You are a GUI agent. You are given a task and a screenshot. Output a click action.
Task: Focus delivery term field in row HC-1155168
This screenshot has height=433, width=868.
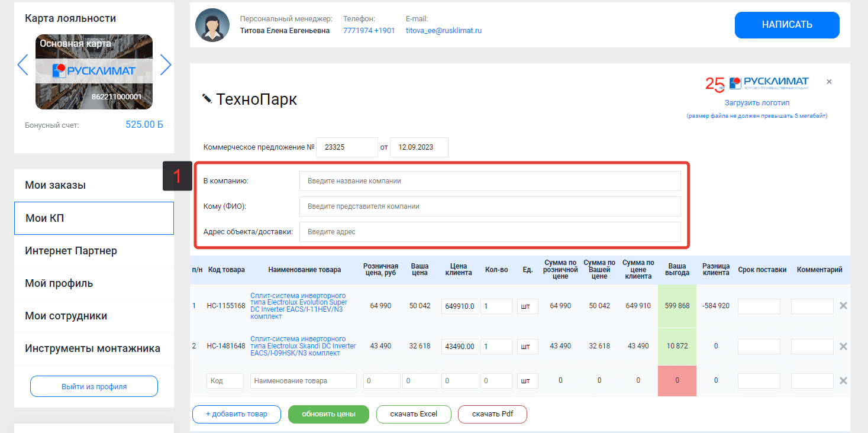[759, 306]
